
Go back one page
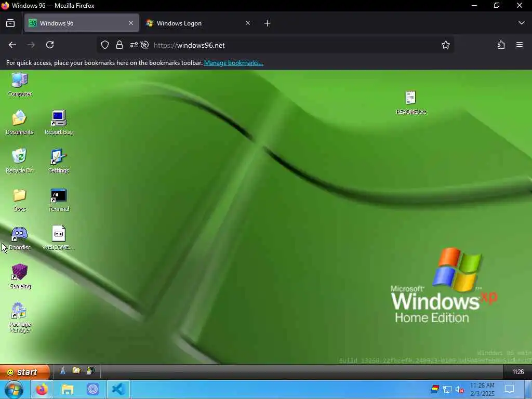tap(12, 45)
